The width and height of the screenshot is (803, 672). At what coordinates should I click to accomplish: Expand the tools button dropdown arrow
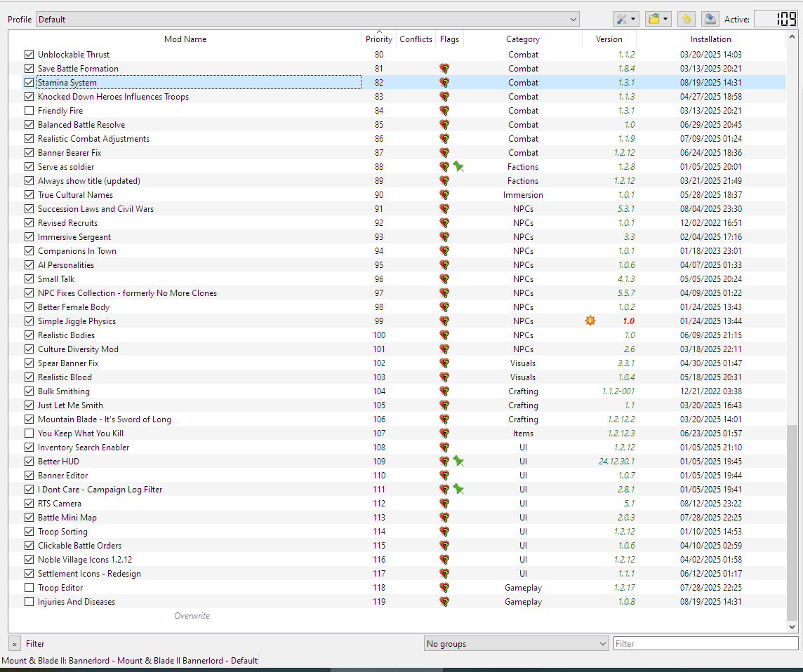pos(634,20)
